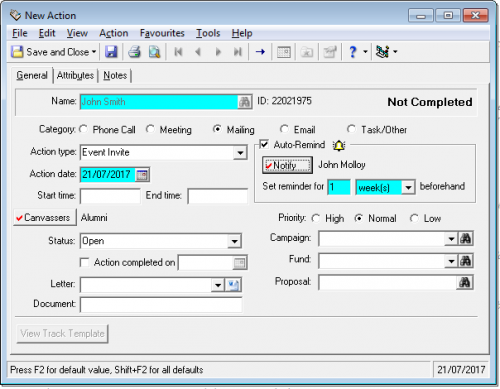Tick the Action completed on checkbox

(85, 262)
